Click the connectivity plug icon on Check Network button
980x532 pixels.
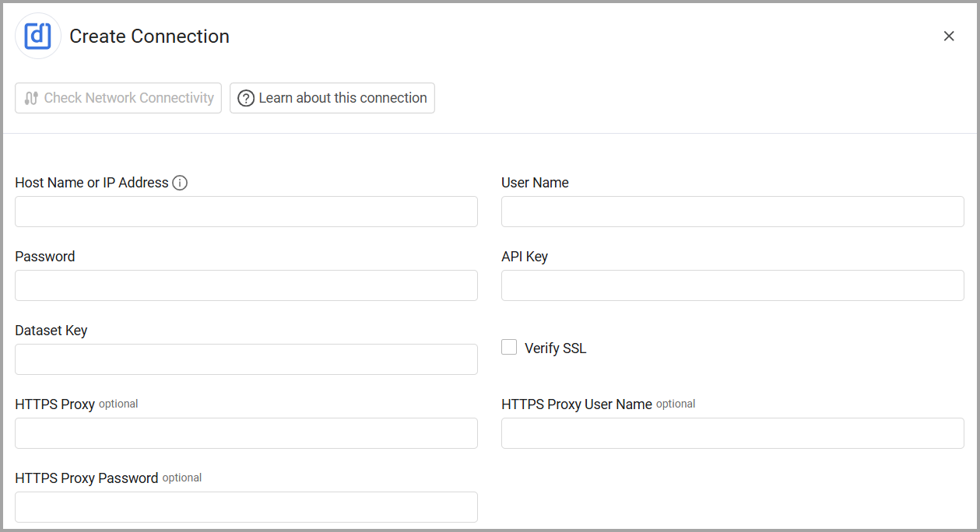coord(30,98)
